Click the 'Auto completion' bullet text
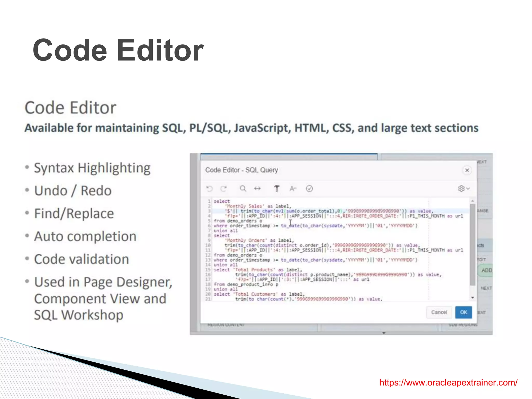The image size is (532, 399). 85,237
